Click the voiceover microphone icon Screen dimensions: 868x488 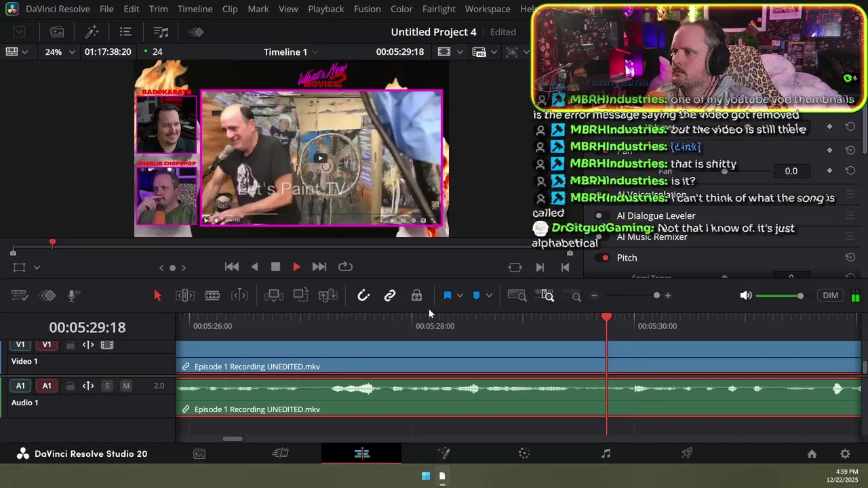pos(74,296)
